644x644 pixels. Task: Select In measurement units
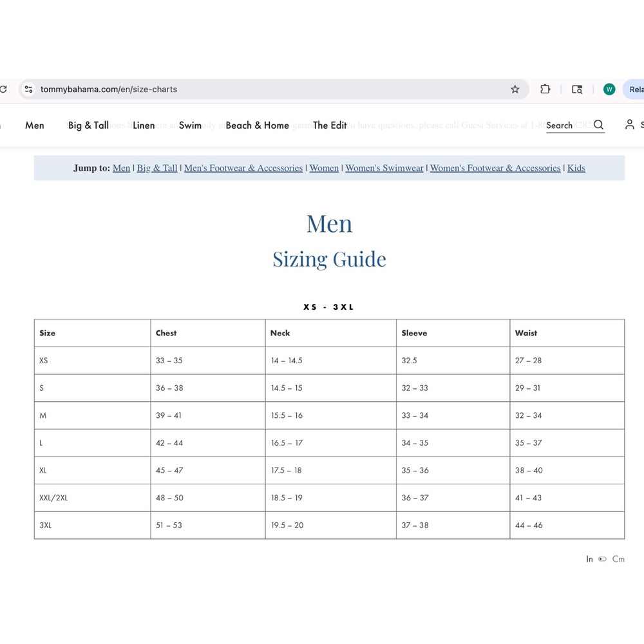click(x=589, y=559)
